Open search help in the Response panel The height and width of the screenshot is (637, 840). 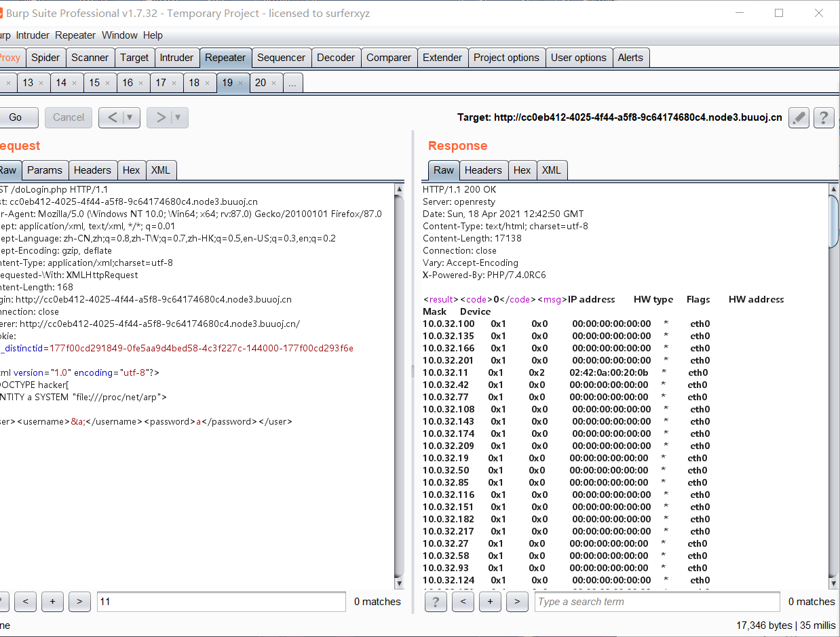coord(436,601)
